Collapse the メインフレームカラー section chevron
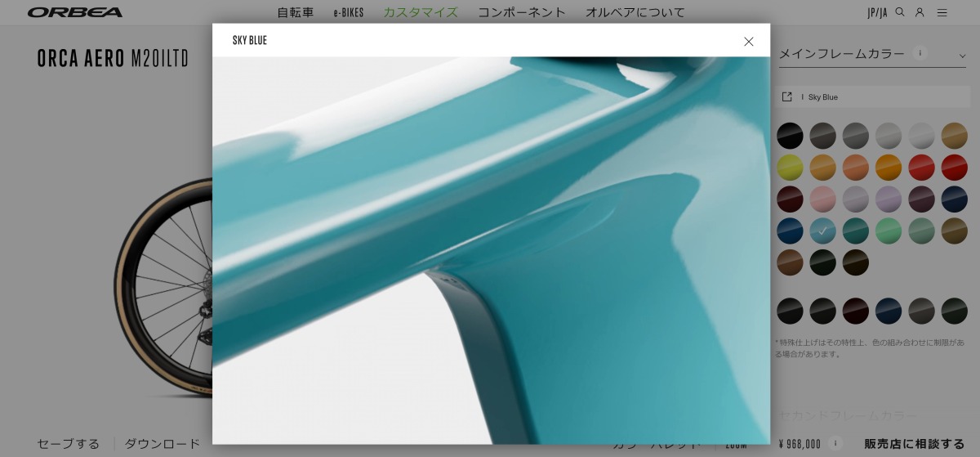This screenshot has height=457, width=980. [962, 56]
